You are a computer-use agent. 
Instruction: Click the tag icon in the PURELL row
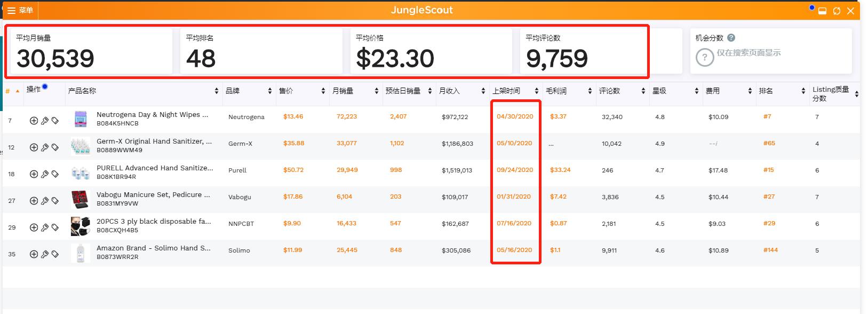(55, 174)
